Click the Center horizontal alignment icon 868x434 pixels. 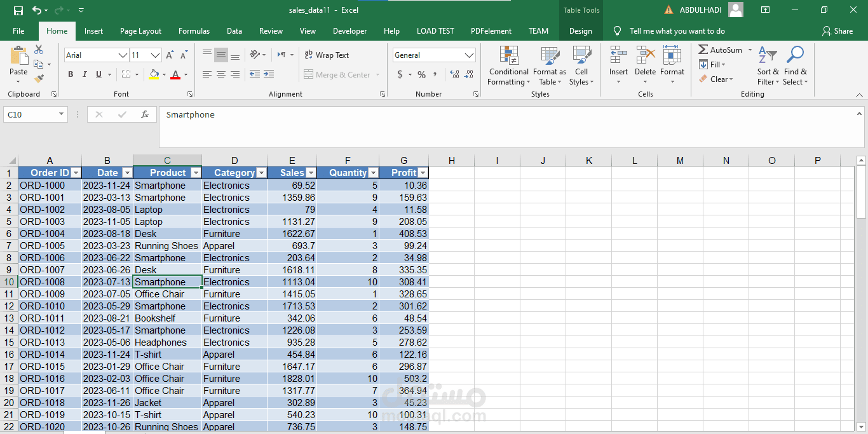[x=221, y=74]
